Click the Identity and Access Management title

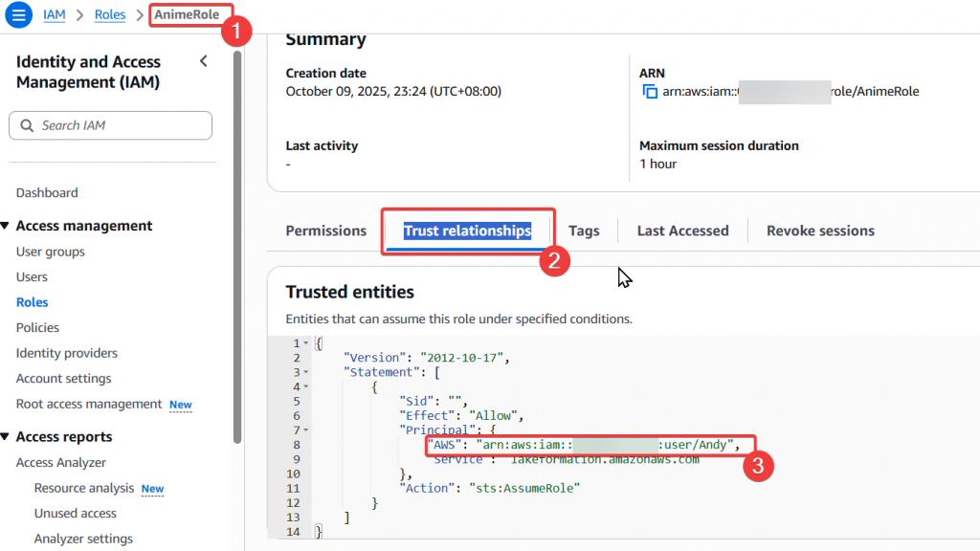pos(88,72)
